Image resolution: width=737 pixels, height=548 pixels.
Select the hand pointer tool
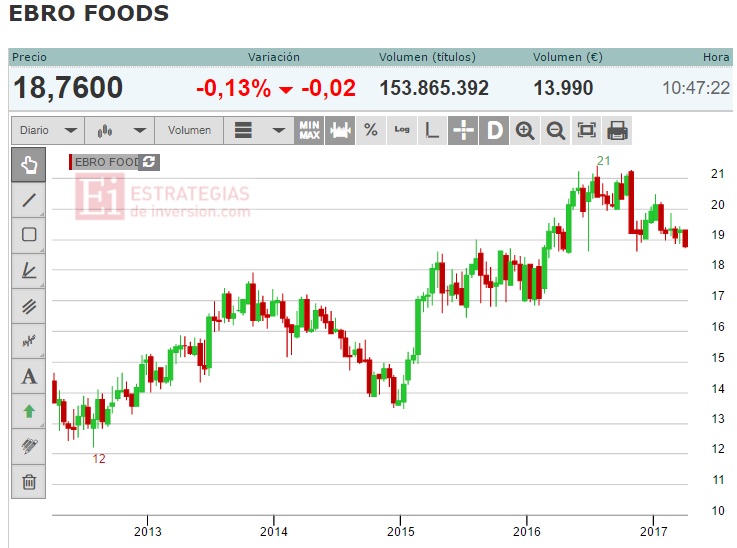tap(29, 165)
